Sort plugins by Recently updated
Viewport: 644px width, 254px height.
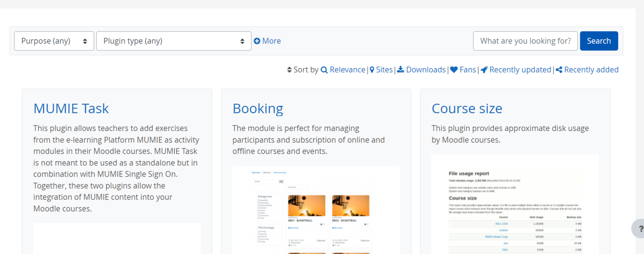[x=520, y=70]
